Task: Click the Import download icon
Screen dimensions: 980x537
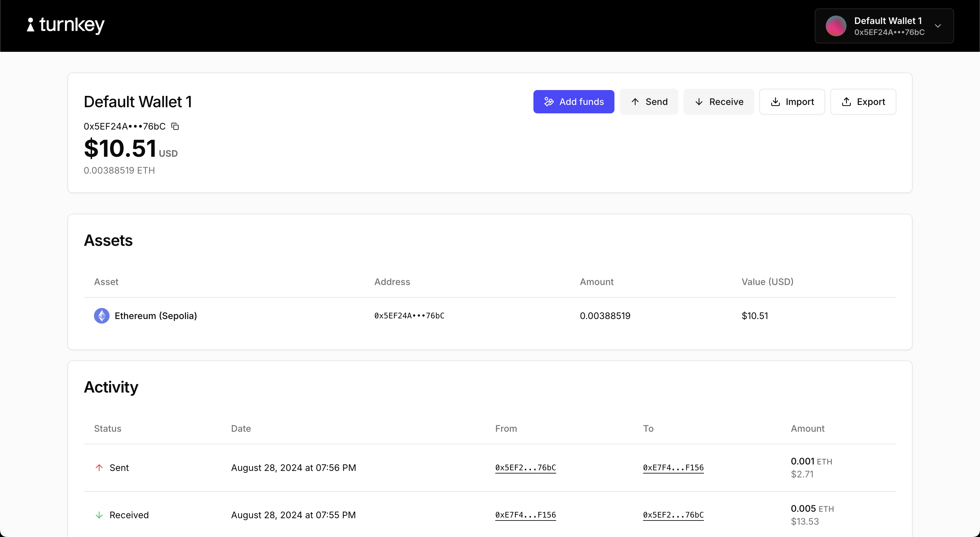Action: [775, 102]
